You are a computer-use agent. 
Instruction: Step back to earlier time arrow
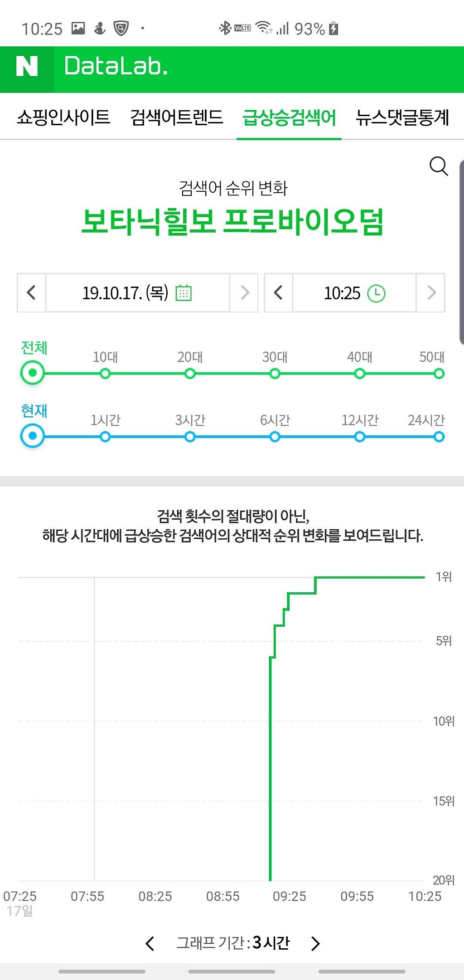[x=278, y=293]
